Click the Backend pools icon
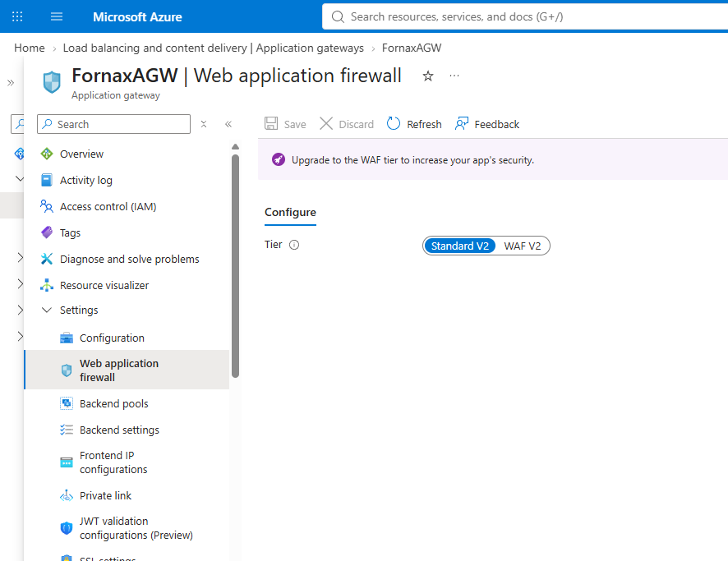728x561 pixels. (67, 403)
